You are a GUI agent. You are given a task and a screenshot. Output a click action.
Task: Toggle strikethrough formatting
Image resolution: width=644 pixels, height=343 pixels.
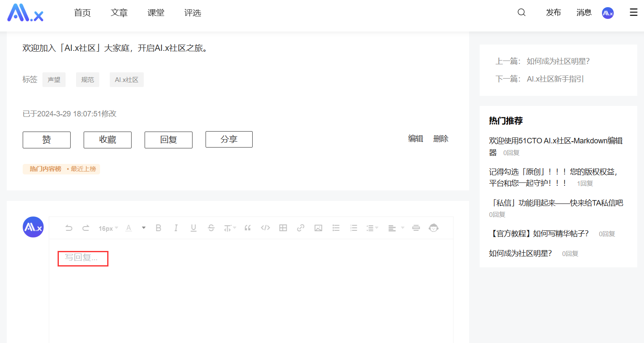(x=211, y=228)
